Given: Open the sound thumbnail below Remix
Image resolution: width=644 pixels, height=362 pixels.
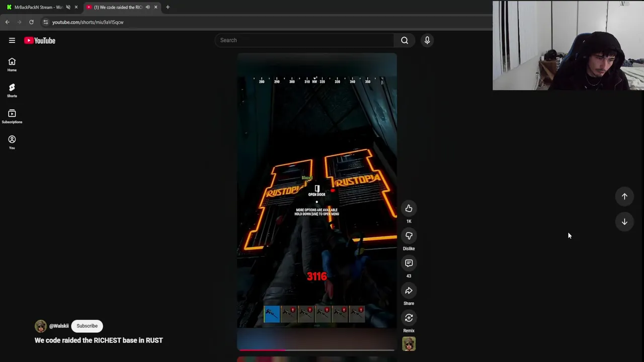Looking at the screenshot, I should click(x=409, y=344).
